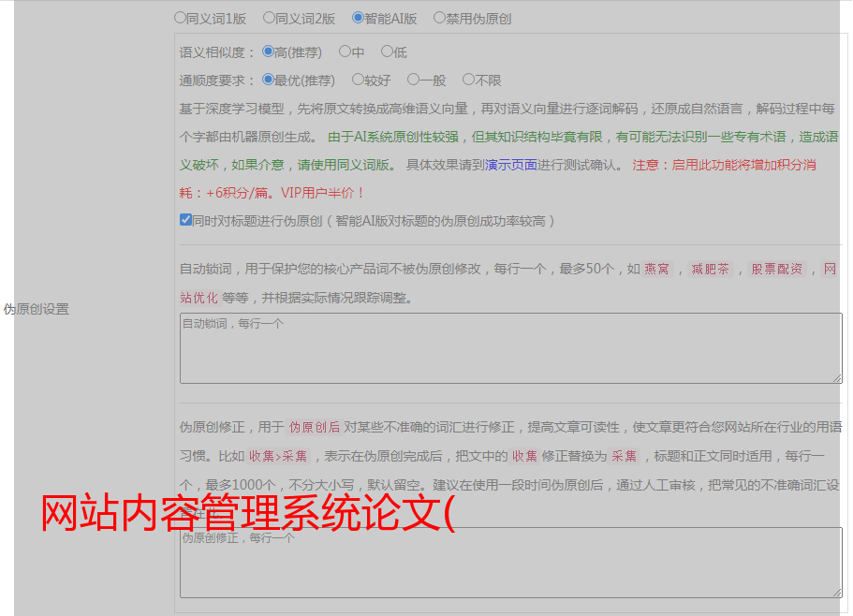853x616 pixels.
Task: Click the 通顺度要求 label
Action: 217,81
